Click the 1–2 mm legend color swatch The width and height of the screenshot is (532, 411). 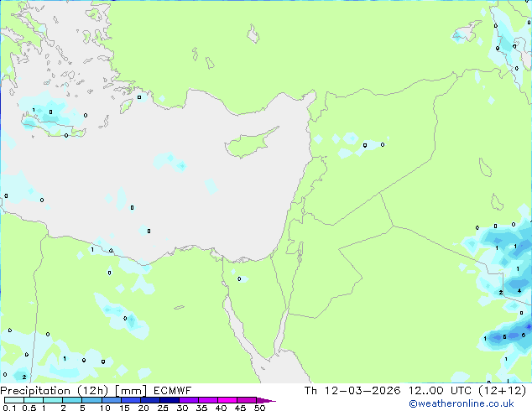click(x=53, y=400)
